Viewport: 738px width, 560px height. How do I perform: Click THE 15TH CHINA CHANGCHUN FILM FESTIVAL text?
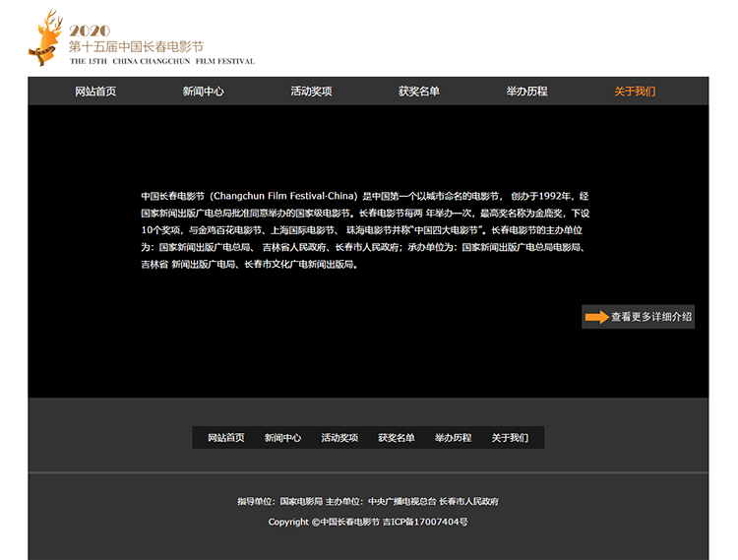click(162, 61)
